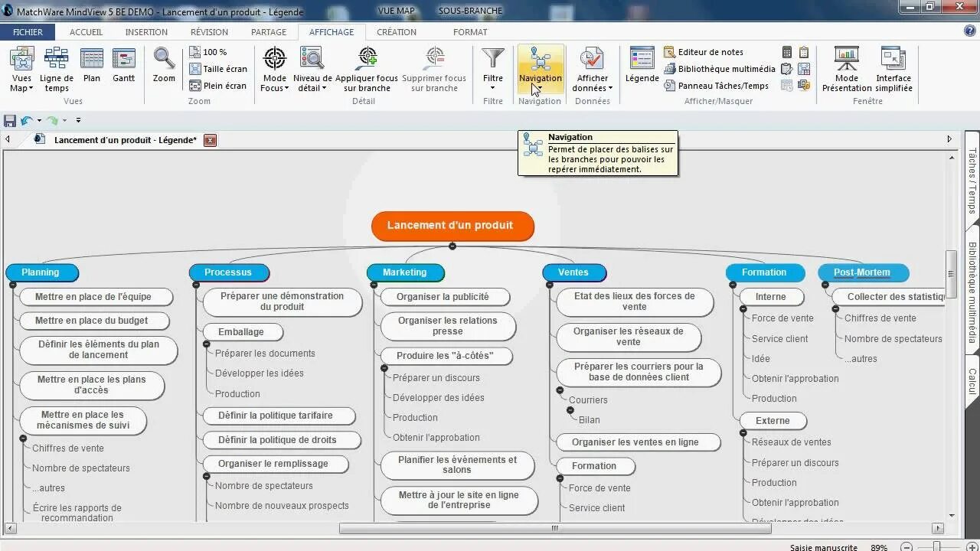This screenshot has width=980, height=551.
Task: Switch to the INSERTION tab
Action: [146, 32]
